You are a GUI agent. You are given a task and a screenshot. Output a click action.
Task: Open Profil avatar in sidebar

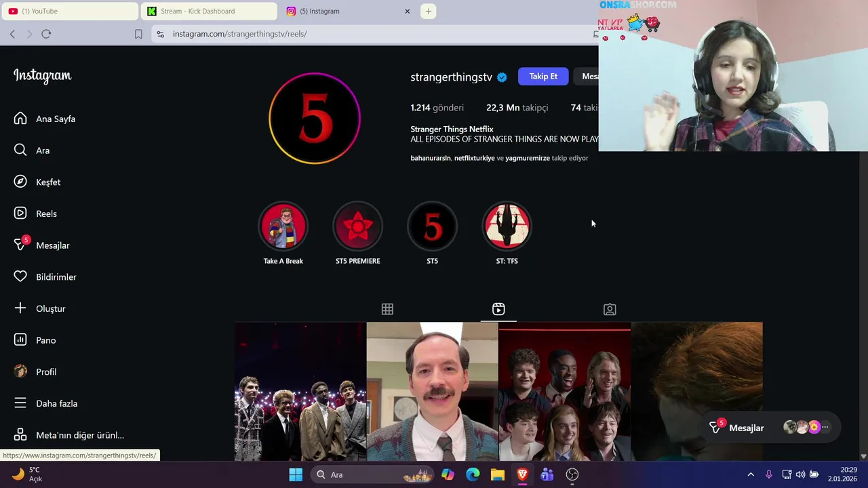click(20, 371)
